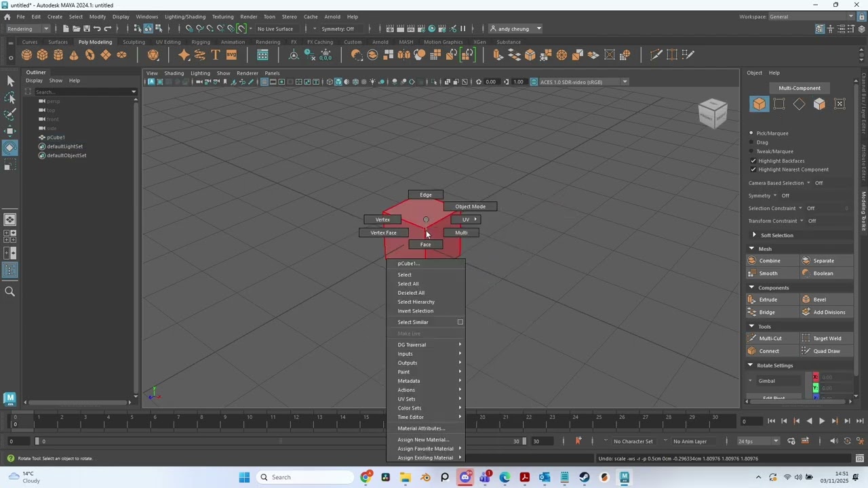
Task: Click Material Attributes in context menu
Action: click(x=421, y=428)
